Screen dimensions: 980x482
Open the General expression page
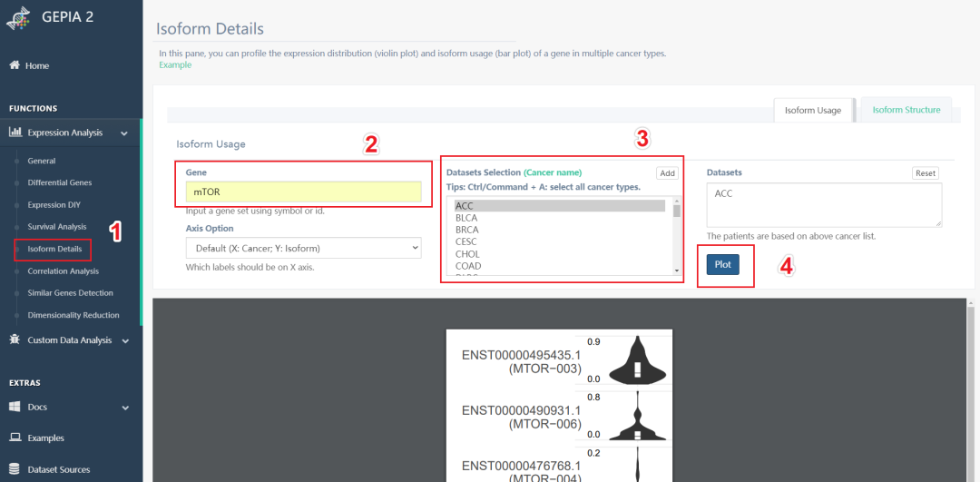(41, 161)
